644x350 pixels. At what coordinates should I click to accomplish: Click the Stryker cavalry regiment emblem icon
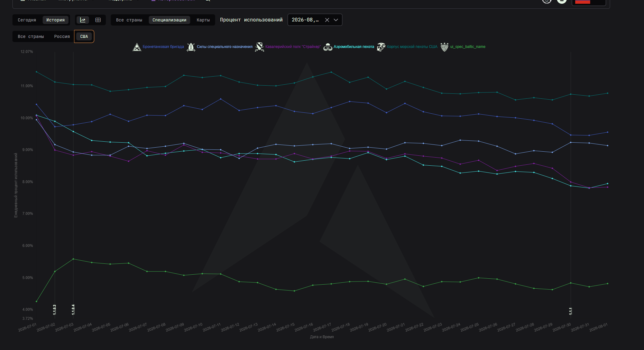pos(259,47)
